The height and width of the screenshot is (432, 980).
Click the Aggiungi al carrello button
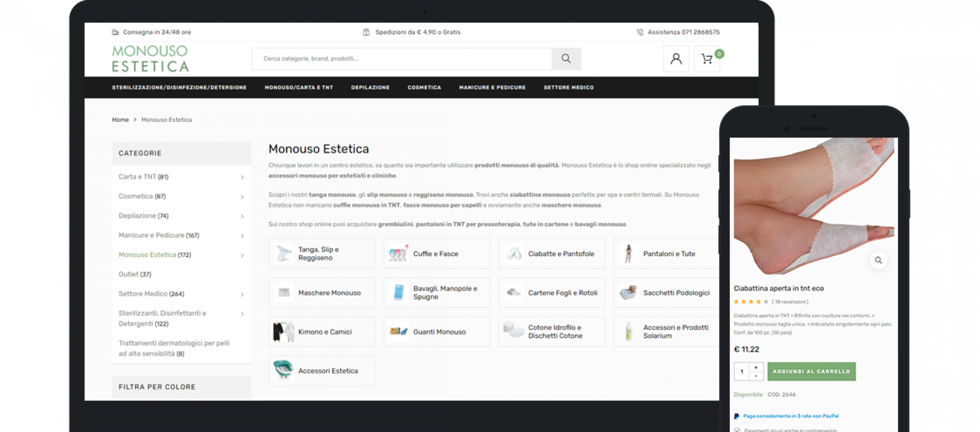[812, 371]
